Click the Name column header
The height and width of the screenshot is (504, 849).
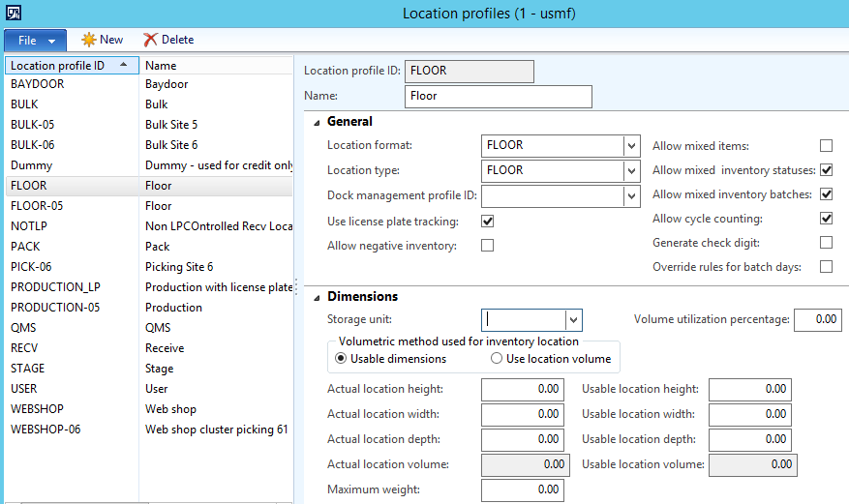[x=161, y=66]
